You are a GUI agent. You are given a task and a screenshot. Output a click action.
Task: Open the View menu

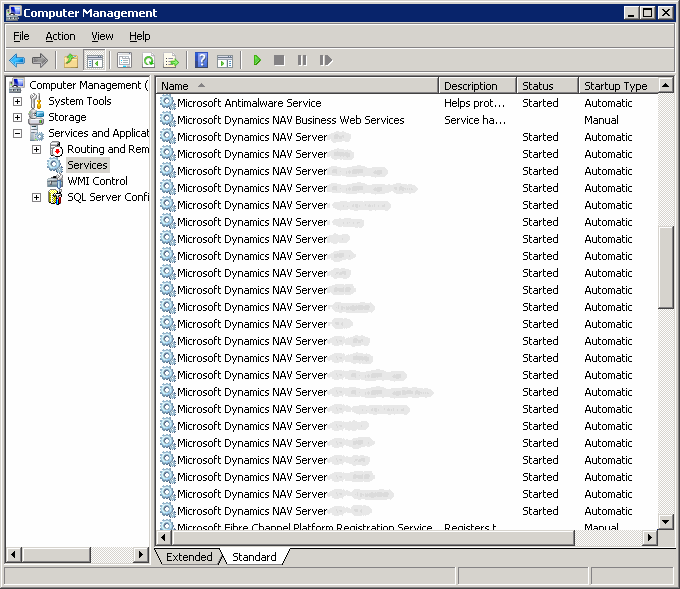[x=102, y=36]
